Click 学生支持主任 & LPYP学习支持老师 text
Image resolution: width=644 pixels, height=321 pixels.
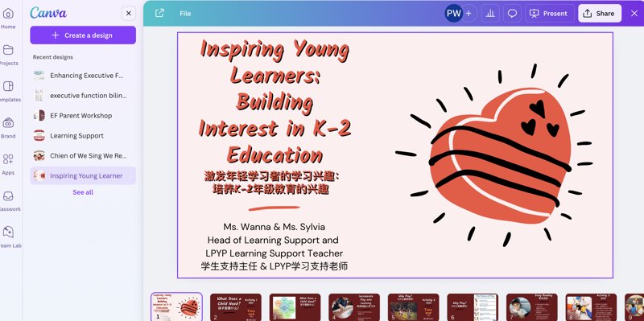point(275,266)
